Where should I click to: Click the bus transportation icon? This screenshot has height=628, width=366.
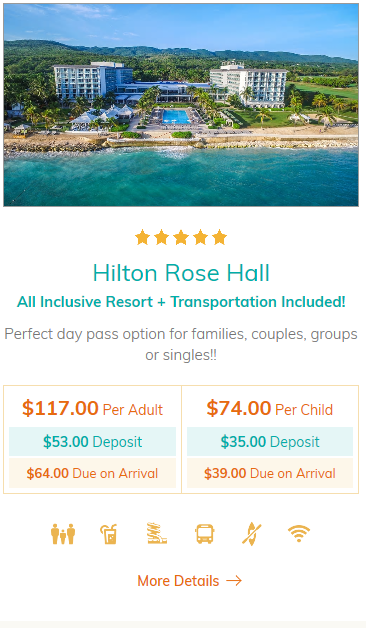tap(205, 534)
